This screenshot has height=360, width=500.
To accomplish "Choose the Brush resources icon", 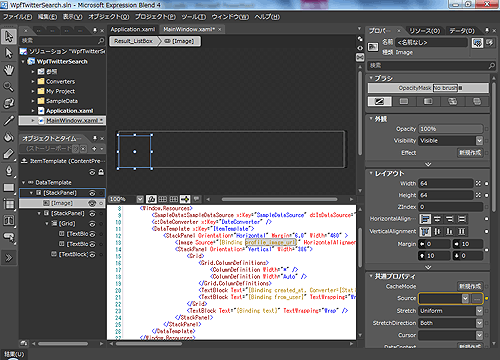I will tap(477, 101).
